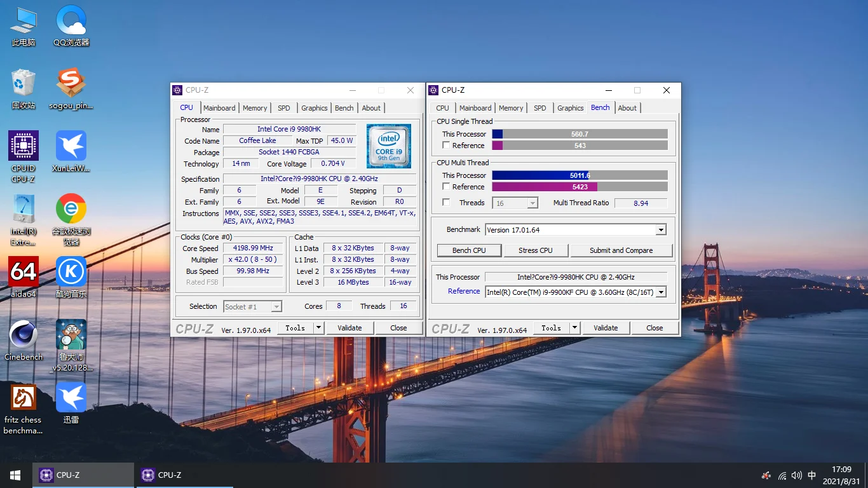Screen dimensions: 868x488
Task: Switch to Memory tab in left window
Action: tap(255, 108)
